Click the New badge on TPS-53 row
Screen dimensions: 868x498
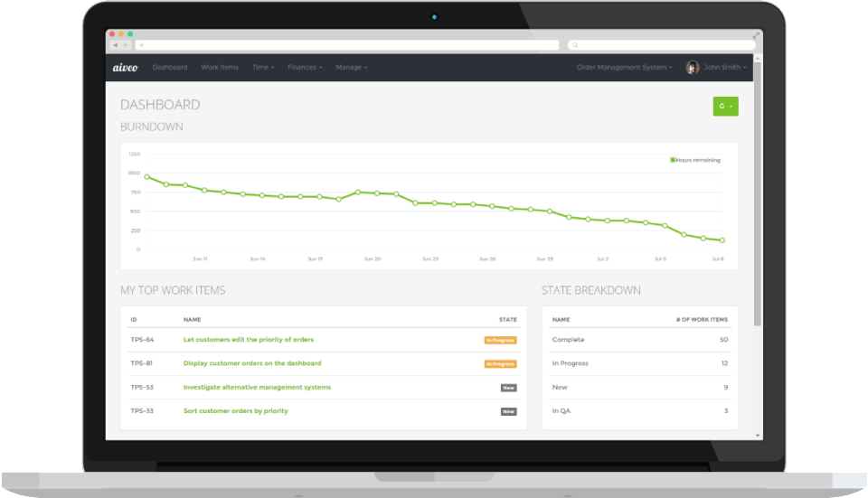[x=509, y=388]
